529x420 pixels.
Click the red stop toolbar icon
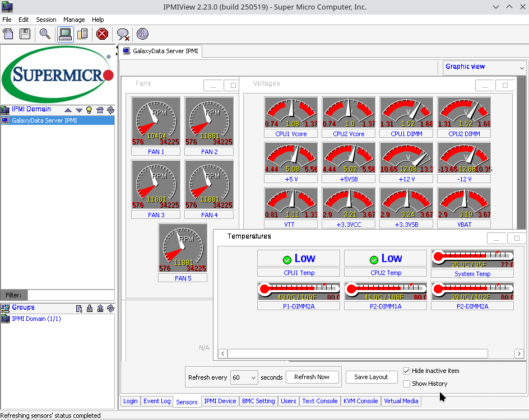coord(102,34)
